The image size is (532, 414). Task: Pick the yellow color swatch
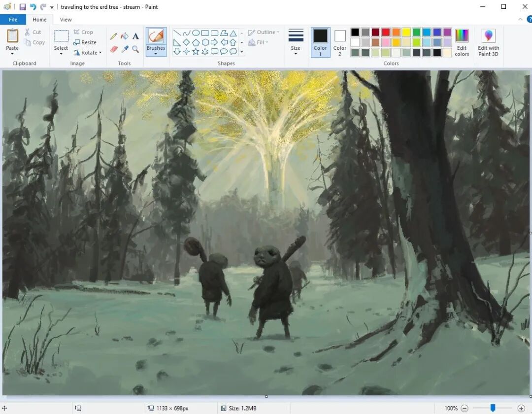[x=406, y=32]
